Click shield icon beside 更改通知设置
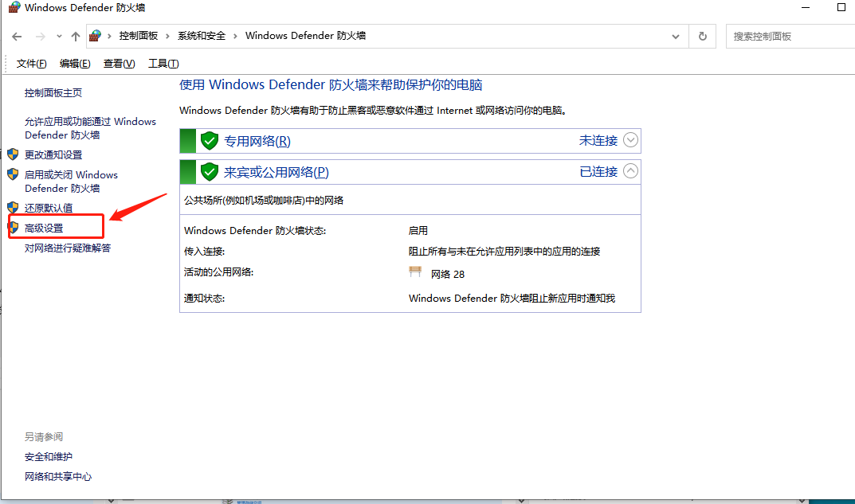 pyautogui.click(x=13, y=154)
